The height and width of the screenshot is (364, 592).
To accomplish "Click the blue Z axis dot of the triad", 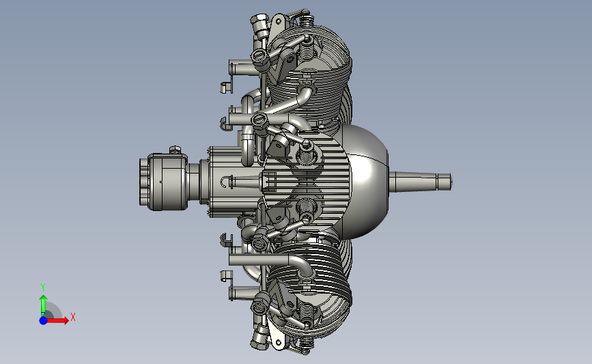I will tap(44, 320).
